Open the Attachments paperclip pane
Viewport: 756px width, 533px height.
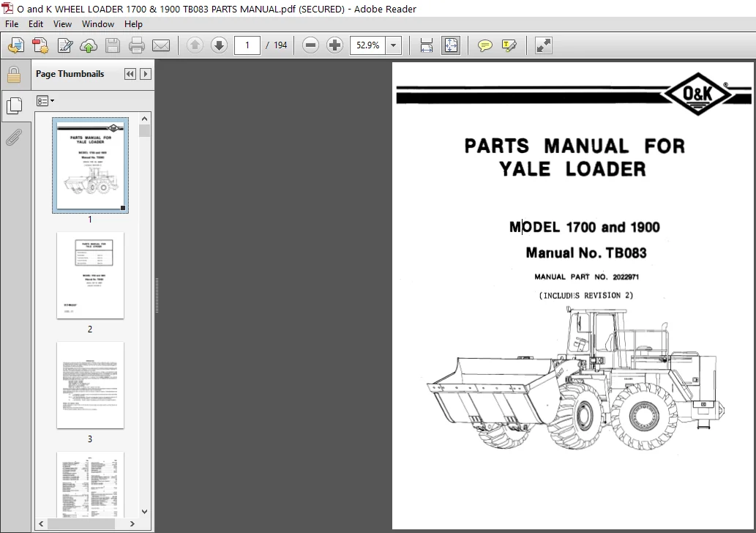pyautogui.click(x=14, y=138)
